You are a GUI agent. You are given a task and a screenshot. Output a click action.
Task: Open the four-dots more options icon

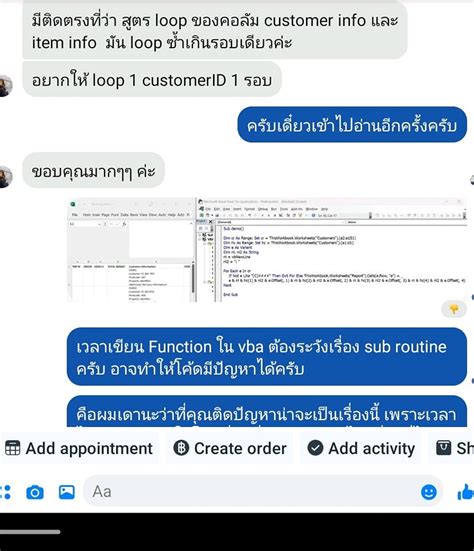coord(5,492)
